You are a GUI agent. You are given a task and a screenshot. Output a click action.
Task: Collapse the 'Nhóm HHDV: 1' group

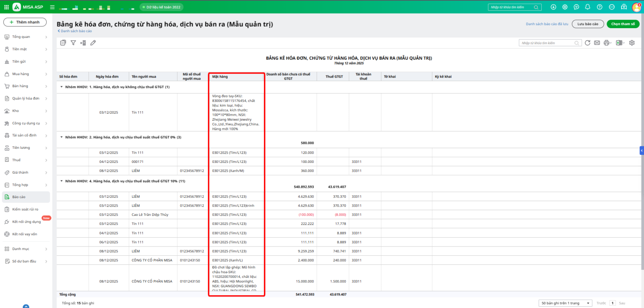click(62, 87)
